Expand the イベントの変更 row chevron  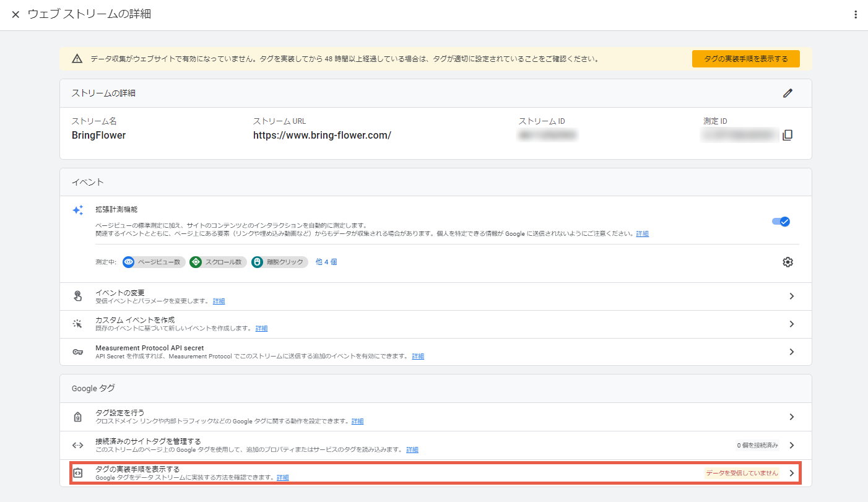pyautogui.click(x=791, y=296)
